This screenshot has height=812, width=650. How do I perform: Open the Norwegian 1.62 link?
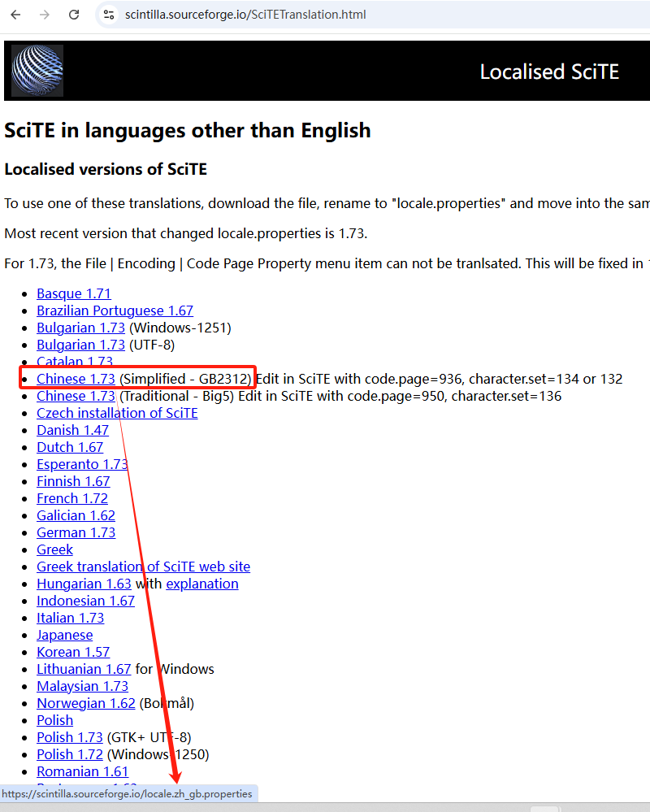click(x=86, y=704)
